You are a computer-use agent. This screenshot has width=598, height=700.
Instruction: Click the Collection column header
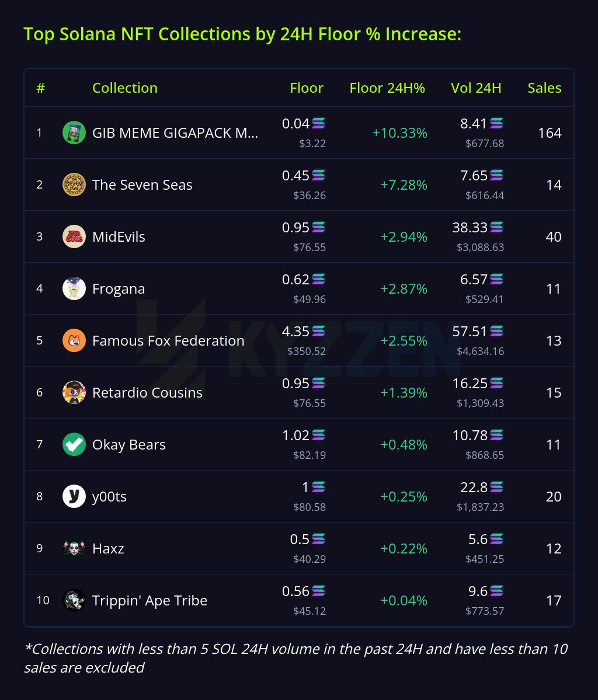pyautogui.click(x=125, y=88)
